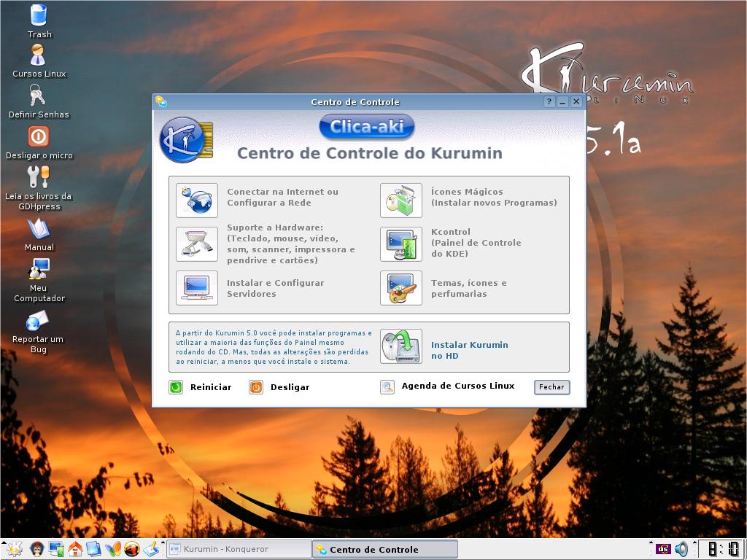Click the penguin icon in the taskbar
The image size is (747, 560).
(x=36, y=549)
